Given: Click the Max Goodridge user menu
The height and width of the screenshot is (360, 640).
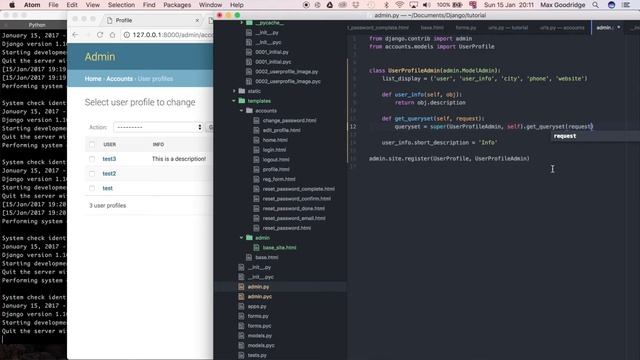Looking at the screenshot, I should pos(562,5).
